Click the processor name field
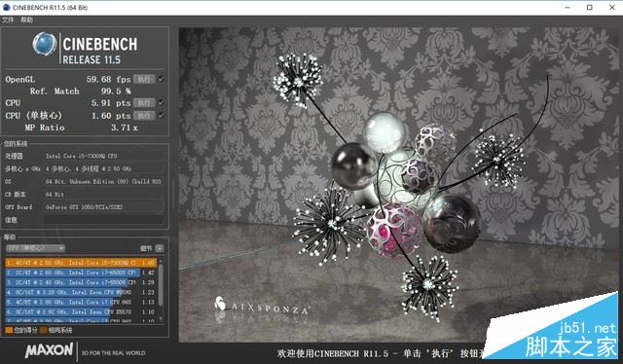Image resolution: width=623 pixels, height=364 pixels. pyautogui.click(x=104, y=156)
